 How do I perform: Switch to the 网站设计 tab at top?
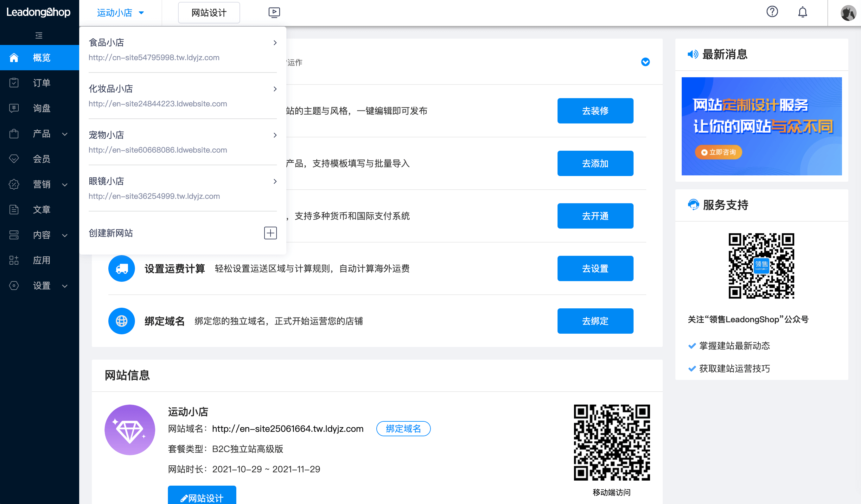[x=209, y=12]
